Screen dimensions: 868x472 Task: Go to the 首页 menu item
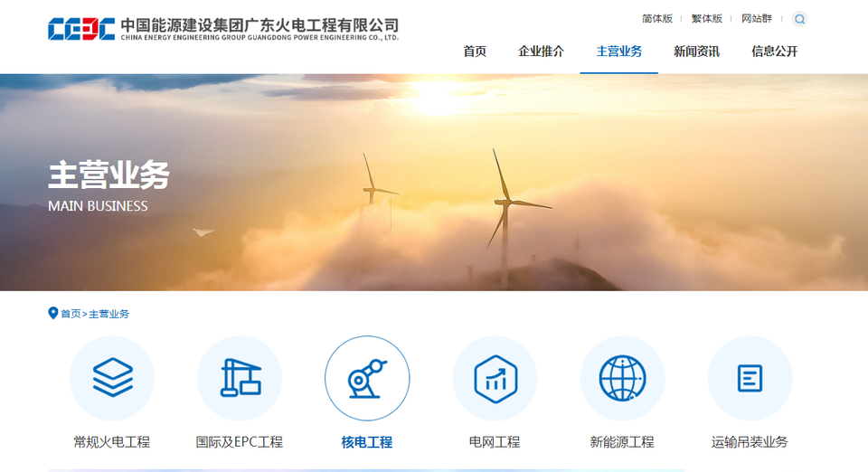point(475,52)
